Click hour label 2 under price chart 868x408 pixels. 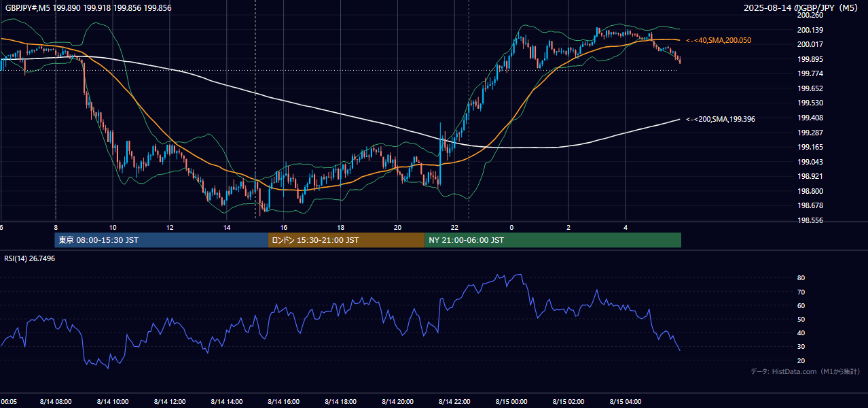[569, 228]
